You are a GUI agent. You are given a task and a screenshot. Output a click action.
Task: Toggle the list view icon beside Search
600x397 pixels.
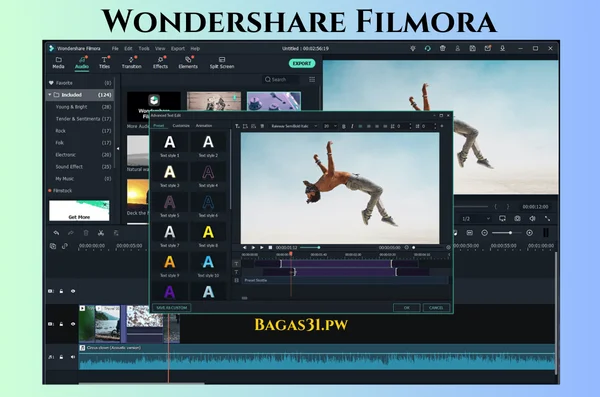pos(312,80)
